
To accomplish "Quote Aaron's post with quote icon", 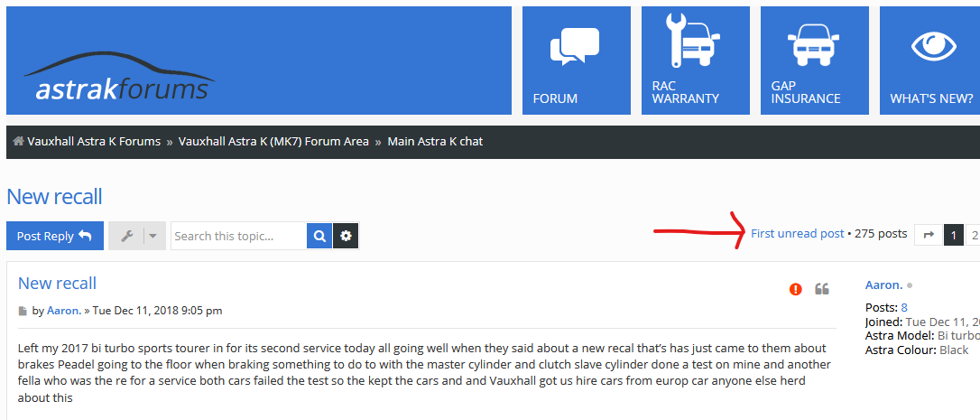I will tap(822, 288).
